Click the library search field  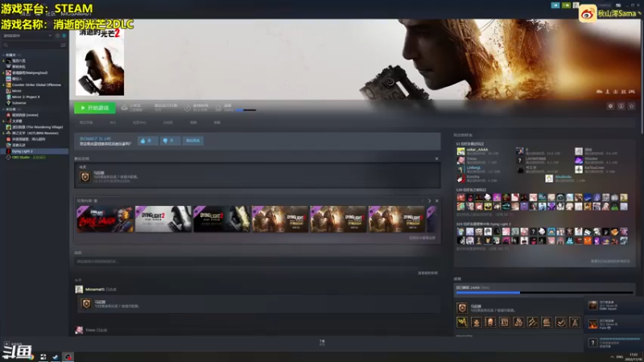pos(31,45)
